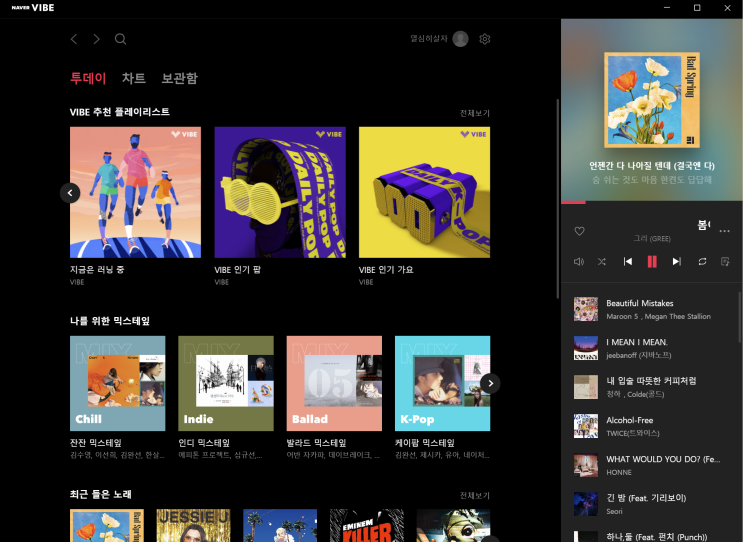
Task: Click the current song title 언젠간 다 나아질 텐데
Action: [x=652, y=166]
